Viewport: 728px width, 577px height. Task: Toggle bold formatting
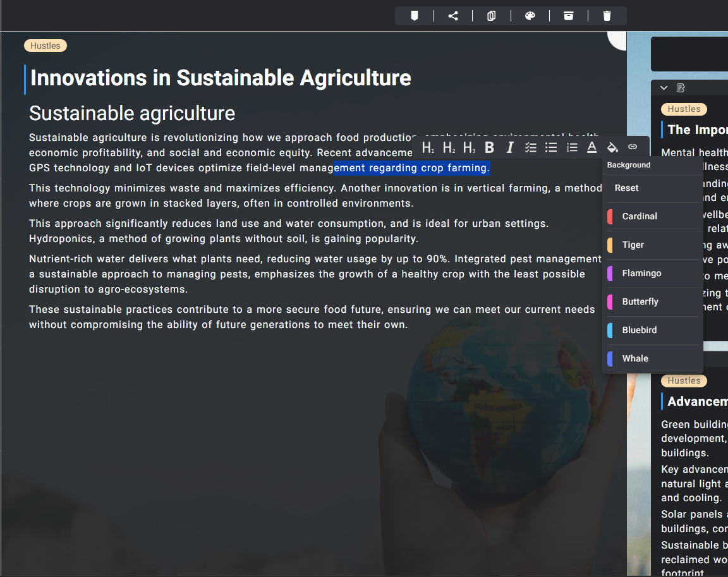coord(489,148)
